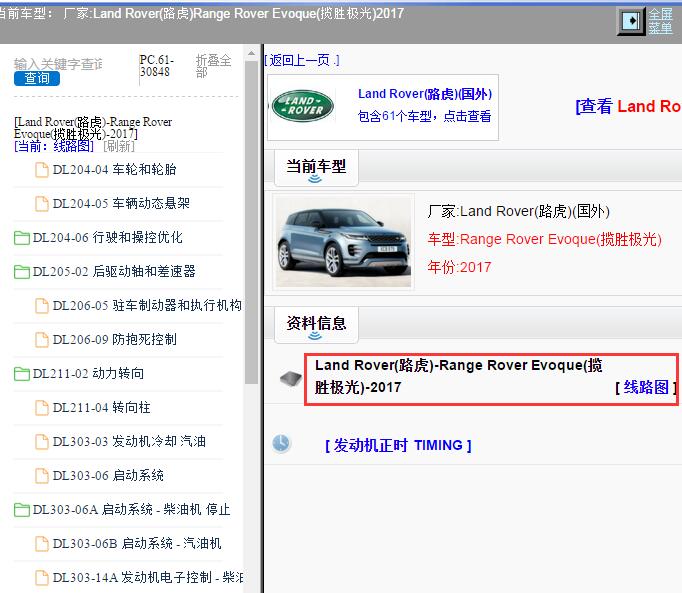
Task: Click file icon for DL211-04 转向柱
Action: click(x=42, y=408)
